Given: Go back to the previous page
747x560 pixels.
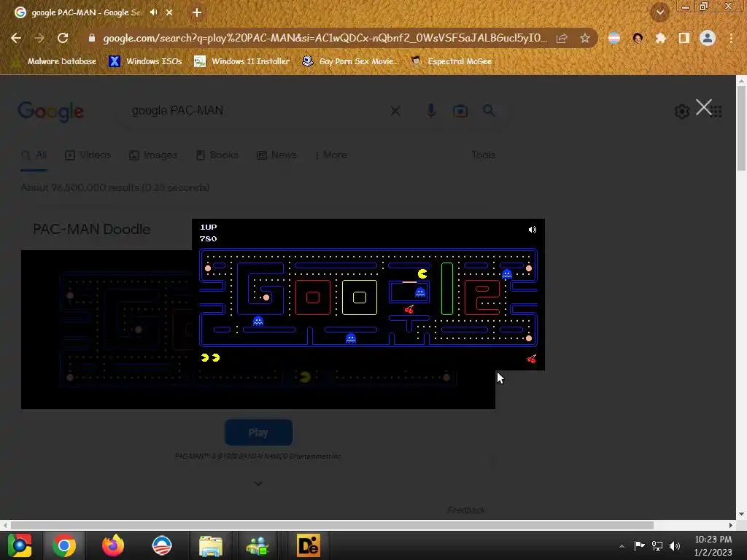Looking at the screenshot, I should [x=16, y=38].
